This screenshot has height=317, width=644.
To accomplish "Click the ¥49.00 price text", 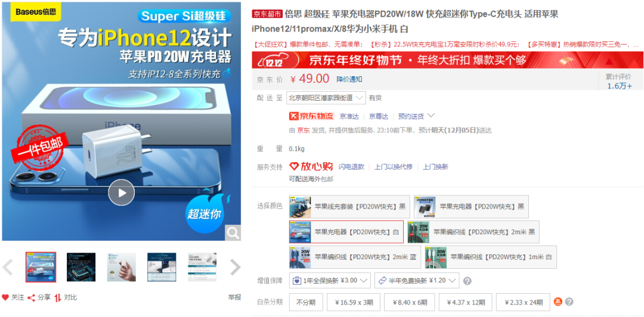I will click(x=309, y=79).
